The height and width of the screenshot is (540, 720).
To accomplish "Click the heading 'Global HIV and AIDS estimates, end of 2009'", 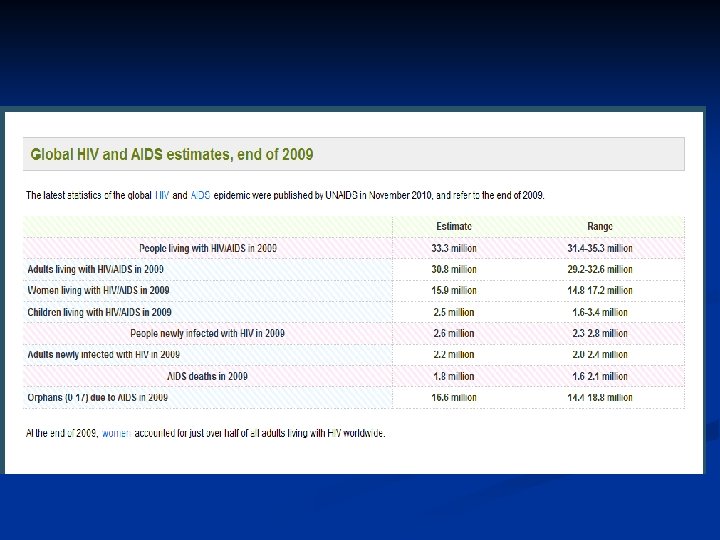I will pyautogui.click(x=172, y=154).
